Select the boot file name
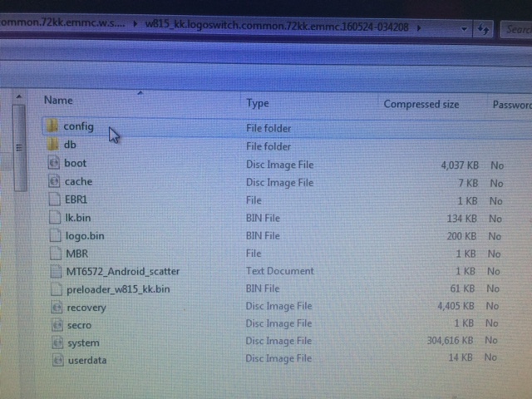The image size is (532, 399). point(76,163)
